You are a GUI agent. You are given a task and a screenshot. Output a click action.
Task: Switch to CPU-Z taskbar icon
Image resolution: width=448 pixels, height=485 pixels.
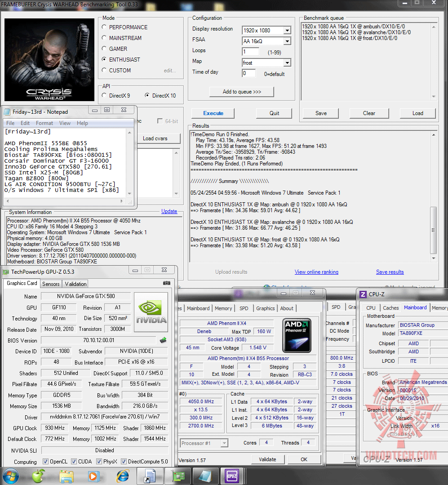pos(232,476)
